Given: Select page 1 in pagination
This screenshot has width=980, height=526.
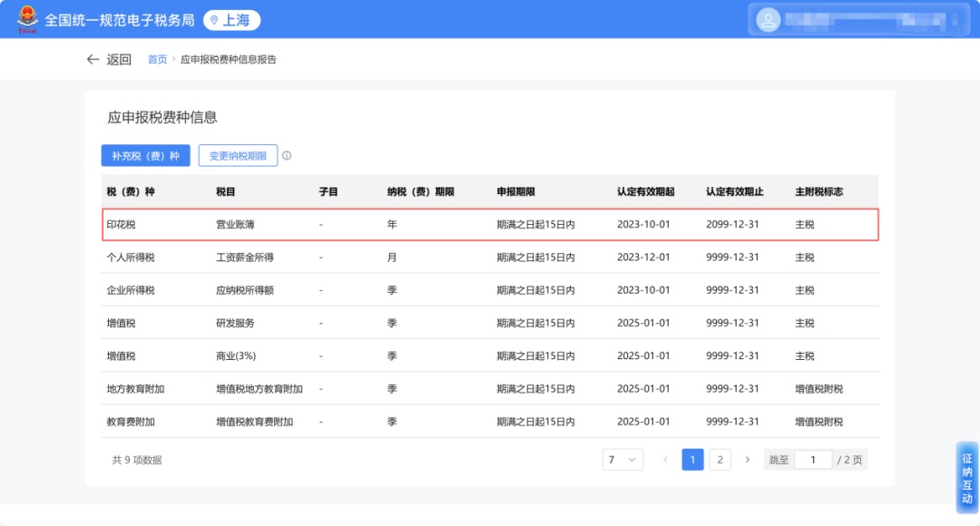Looking at the screenshot, I should click(x=692, y=460).
